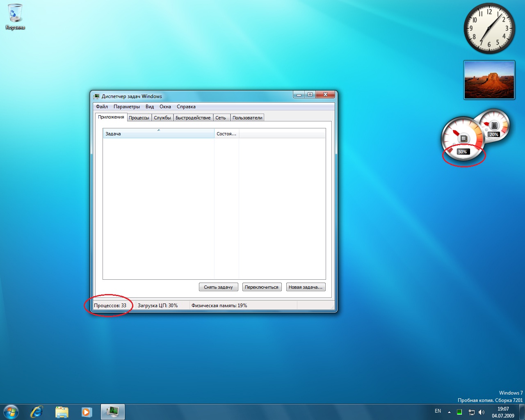The width and height of the screenshot is (525, 420).
Task: Click the Загрузка ЦП: 30% status text
Action: [x=158, y=306]
